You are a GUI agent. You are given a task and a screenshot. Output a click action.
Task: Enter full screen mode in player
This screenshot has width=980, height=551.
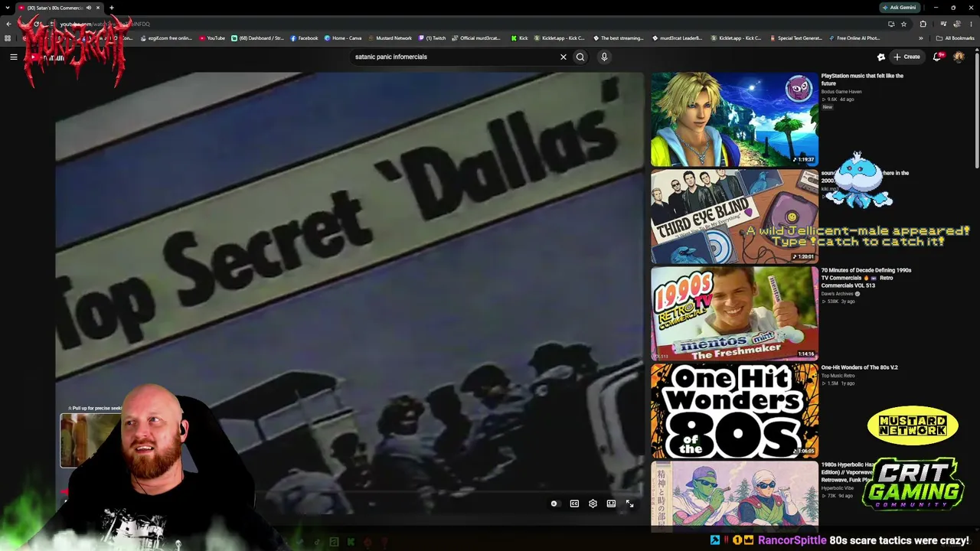click(629, 504)
